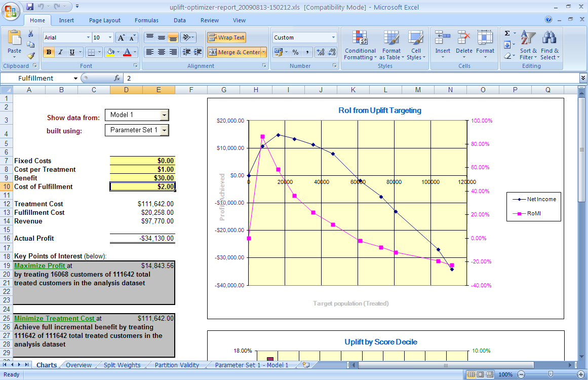Activate the Format Painter brush

[31, 56]
